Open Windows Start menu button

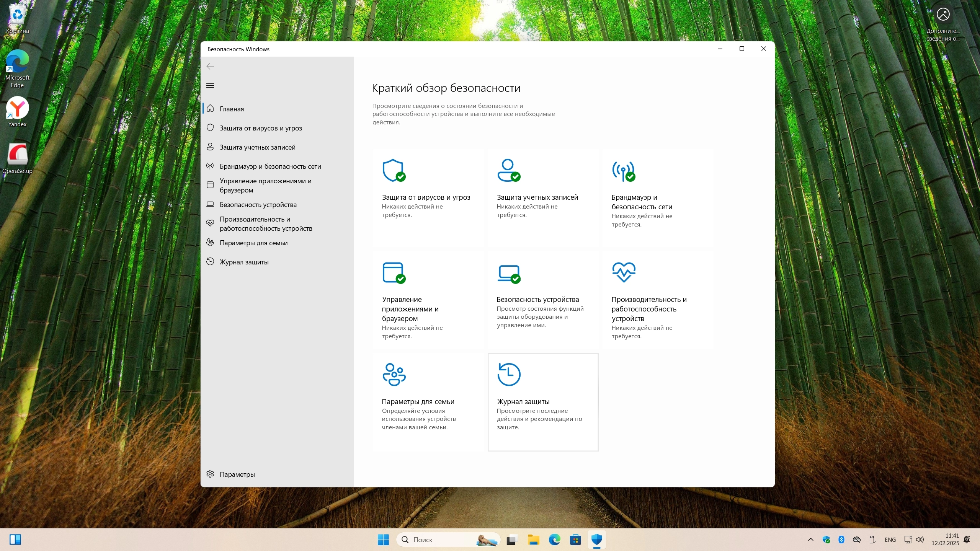(x=383, y=540)
